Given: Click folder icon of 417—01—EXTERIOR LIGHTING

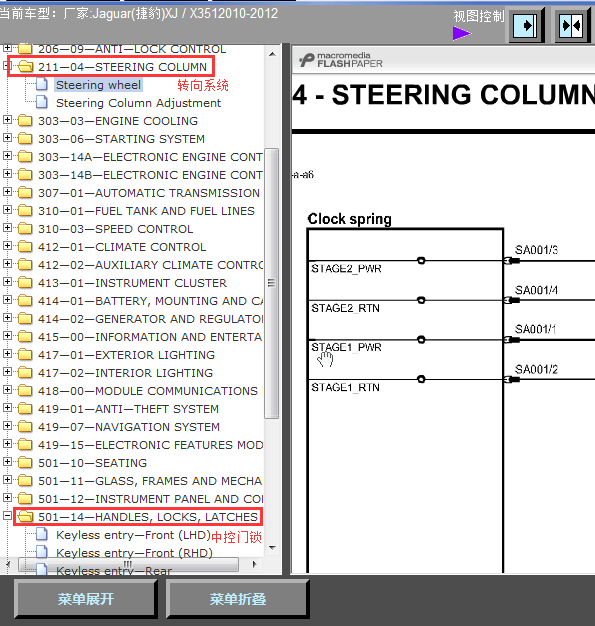Looking at the screenshot, I should coord(25,355).
